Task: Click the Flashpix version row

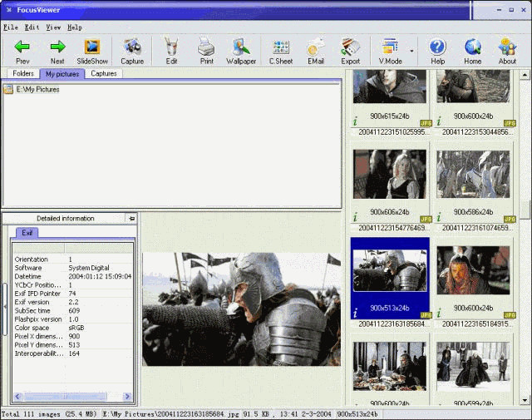Action: [72, 319]
